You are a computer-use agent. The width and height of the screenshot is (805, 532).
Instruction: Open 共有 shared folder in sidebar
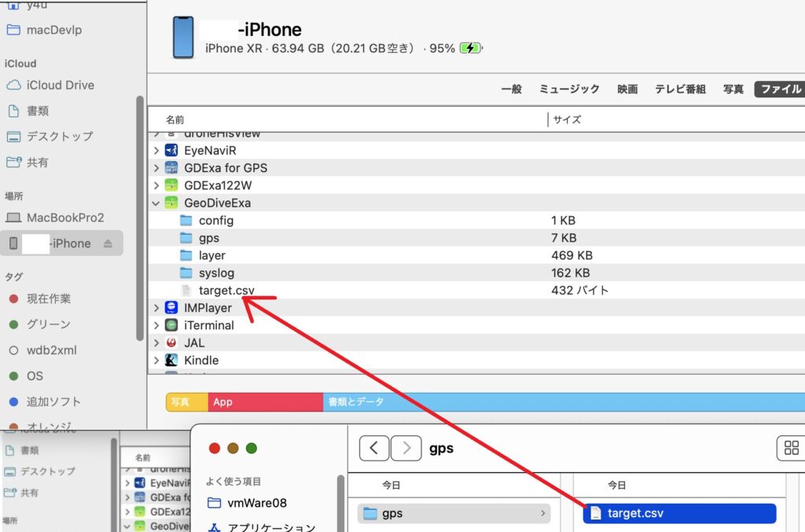(x=28, y=162)
